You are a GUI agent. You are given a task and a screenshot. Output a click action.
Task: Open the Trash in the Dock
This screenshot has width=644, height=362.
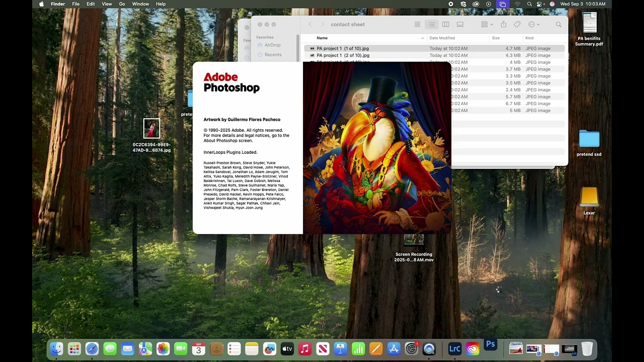tap(587, 349)
